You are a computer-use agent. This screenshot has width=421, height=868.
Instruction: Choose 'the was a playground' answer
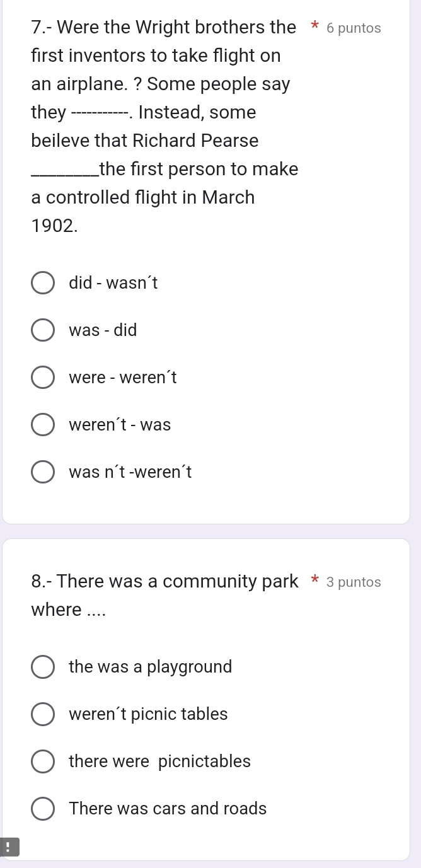click(43, 667)
